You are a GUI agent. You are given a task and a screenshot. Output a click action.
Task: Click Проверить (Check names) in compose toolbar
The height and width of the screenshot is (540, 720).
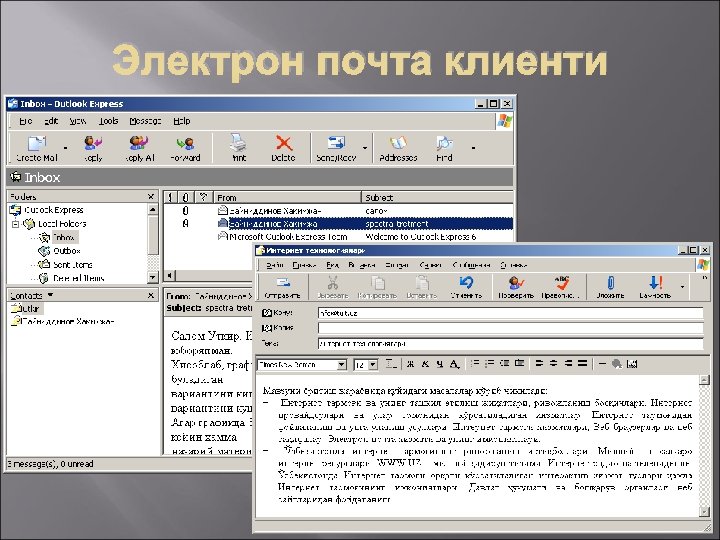pos(516,287)
